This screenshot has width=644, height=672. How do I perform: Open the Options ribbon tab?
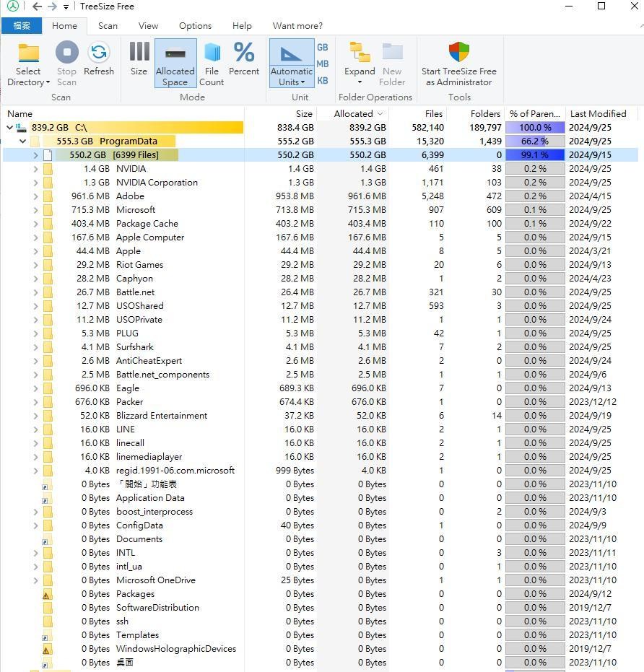195,25
